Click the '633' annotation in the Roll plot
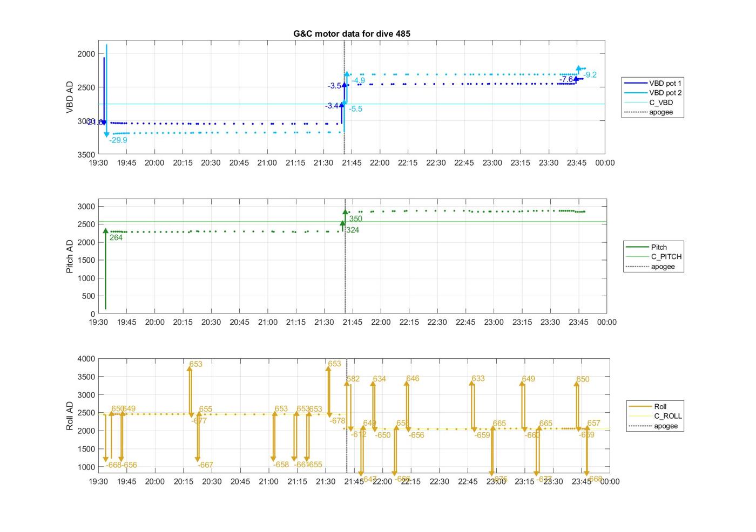The image size is (756, 532). pyautogui.click(x=478, y=378)
